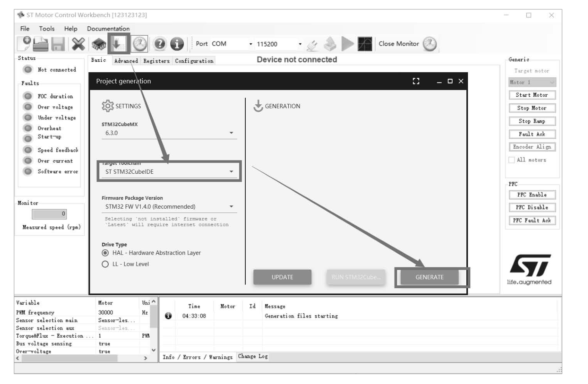The image size is (588, 384).
Task: Click the fullscreen icon in Project generation
Action: click(x=416, y=81)
